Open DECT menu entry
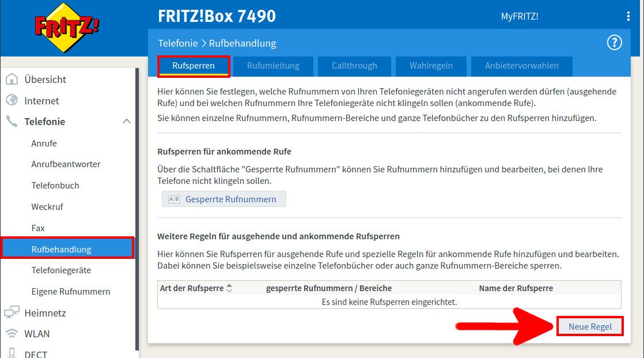This screenshot has width=644, height=358. point(36,354)
